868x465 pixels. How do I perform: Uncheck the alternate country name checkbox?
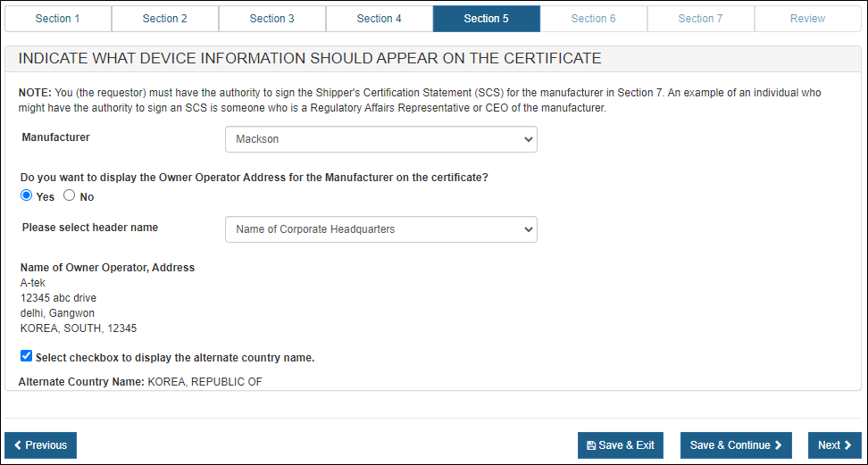[x=27, y=356]
